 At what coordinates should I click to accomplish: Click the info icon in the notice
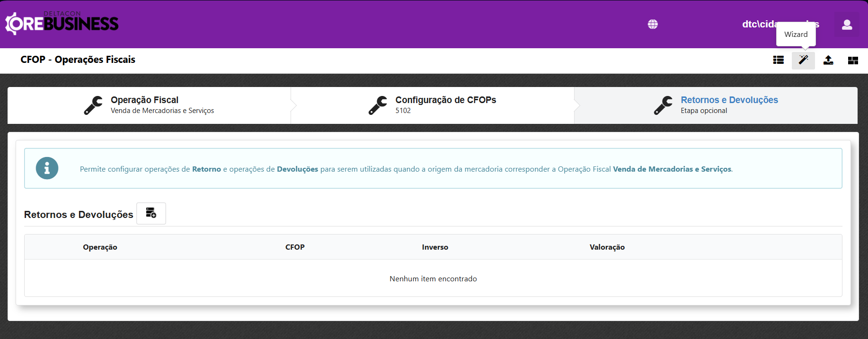click(47, 168)
